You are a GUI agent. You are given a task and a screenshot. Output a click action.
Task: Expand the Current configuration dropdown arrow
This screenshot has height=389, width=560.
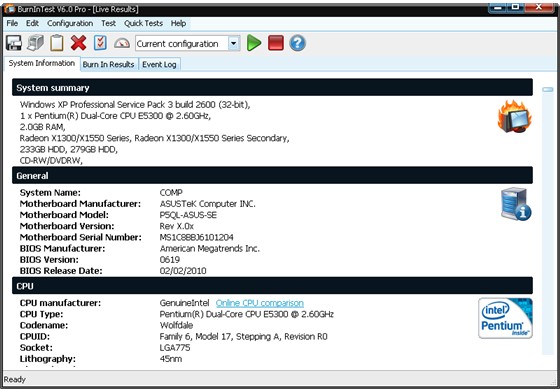[234, 44]
